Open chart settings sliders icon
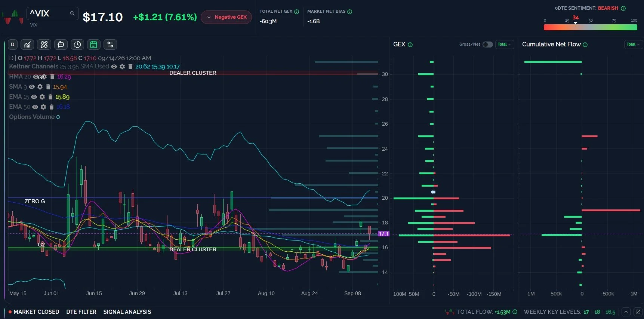 click(x=110, y=45)
